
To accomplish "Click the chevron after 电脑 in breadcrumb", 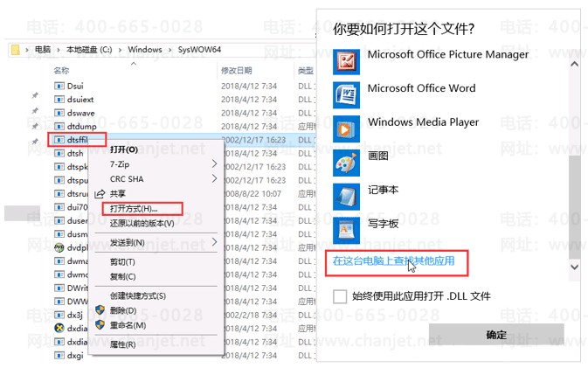I will (x=59, y=50).
